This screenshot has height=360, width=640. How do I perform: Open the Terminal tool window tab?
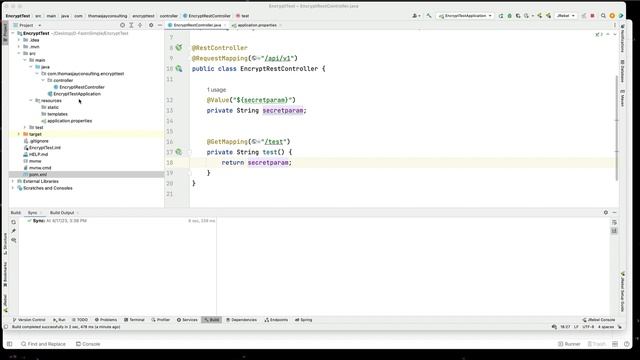[x=134, y=320]
